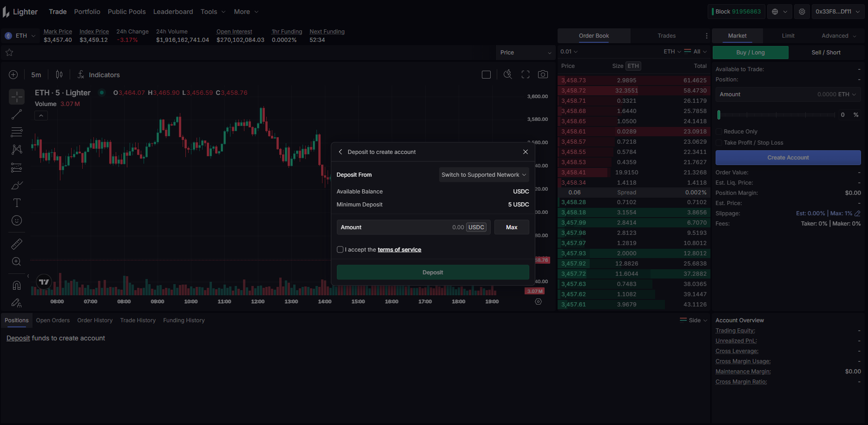Open the chart screenshot camera tool

543,74
